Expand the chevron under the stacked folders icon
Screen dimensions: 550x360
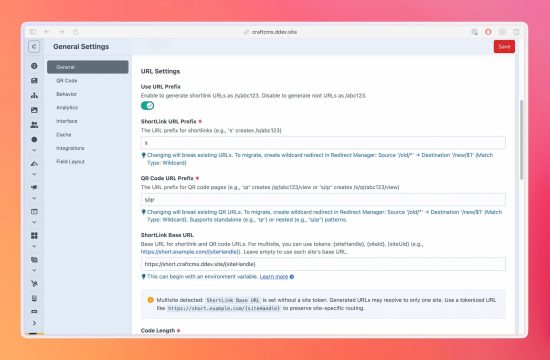(x=34, y=270)
